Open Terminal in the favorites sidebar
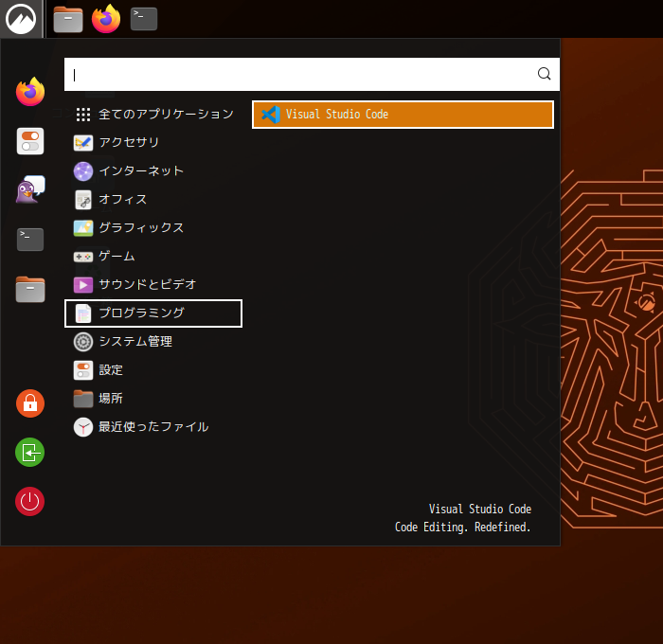Screen dimensions: 663x644 (x=30, y=240)
